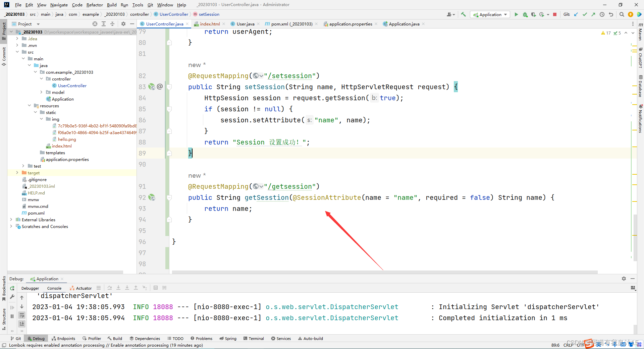Click Git Update Project blue arrow
Viewport: 644px width, 349px height.
576,14
